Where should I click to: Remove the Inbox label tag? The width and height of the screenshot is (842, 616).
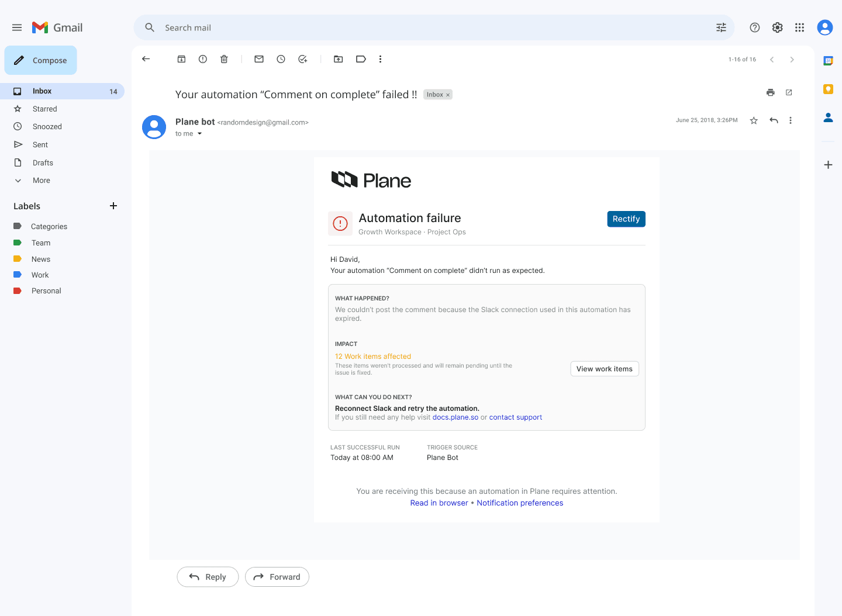click(x=448, y=95)
